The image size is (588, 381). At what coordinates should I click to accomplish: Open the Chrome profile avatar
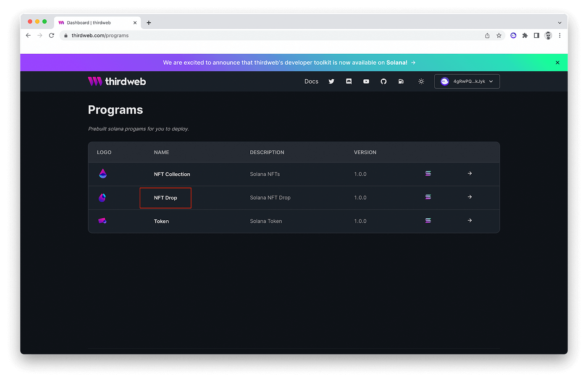click(548, 36)
